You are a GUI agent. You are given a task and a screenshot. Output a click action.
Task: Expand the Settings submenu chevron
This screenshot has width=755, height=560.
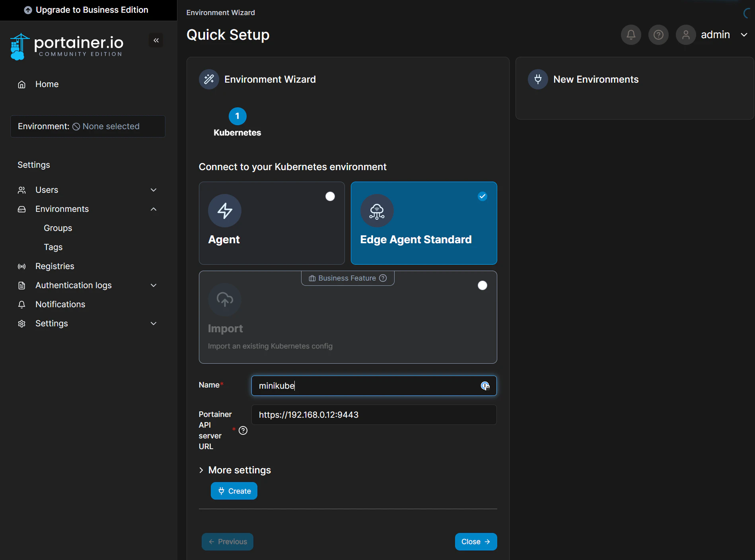(x=154, y=324)
